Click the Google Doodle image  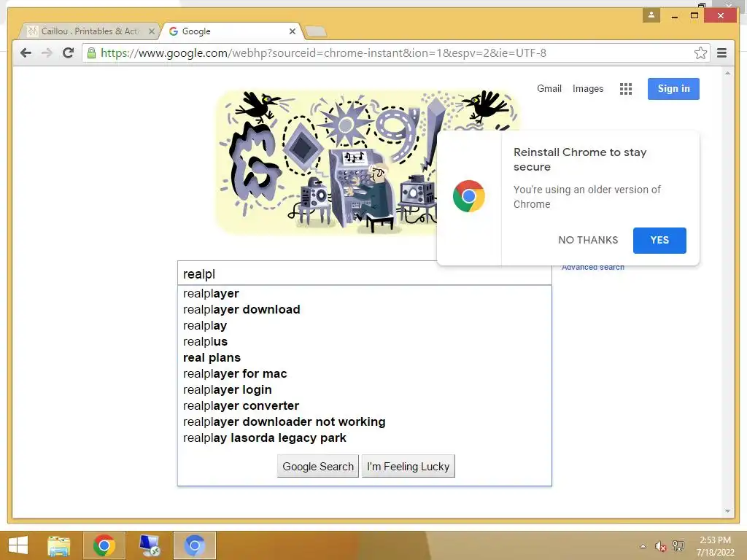tap(327, 162)
